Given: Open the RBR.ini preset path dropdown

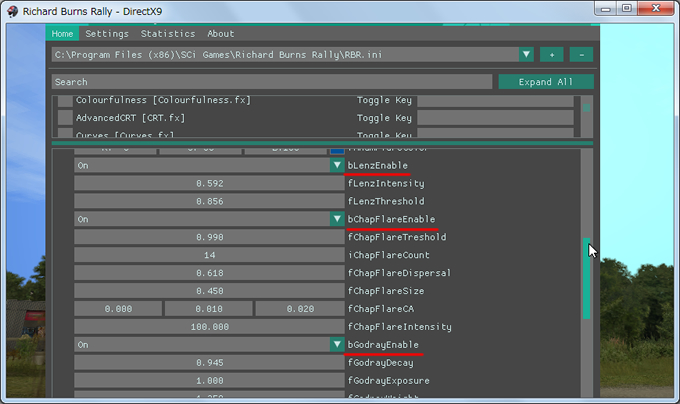Looking at the screenshot, I should [526, 55].
